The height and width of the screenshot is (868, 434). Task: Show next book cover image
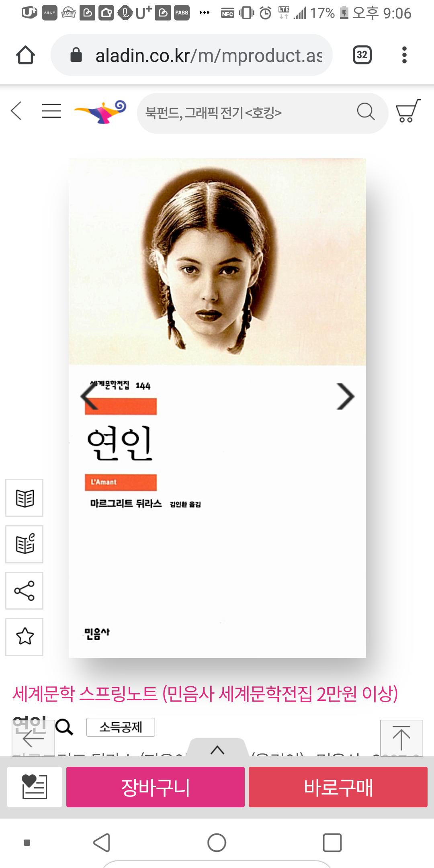click(x=346, y=397)
